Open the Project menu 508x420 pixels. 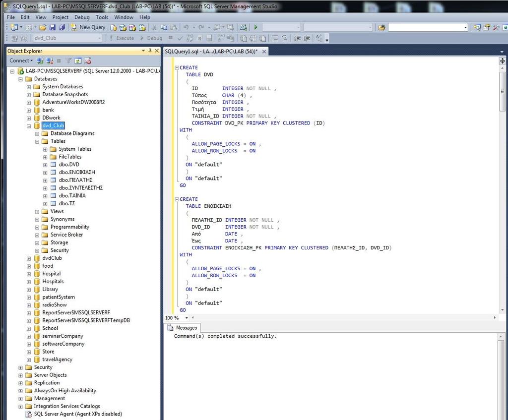click(x=60, y=17)
